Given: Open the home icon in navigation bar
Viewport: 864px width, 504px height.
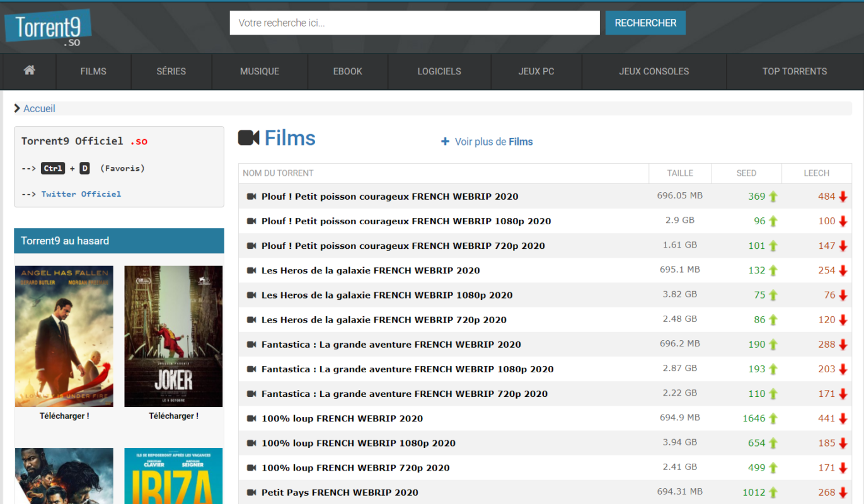Looking at the screenshot, I should click(x=29, y=71).
